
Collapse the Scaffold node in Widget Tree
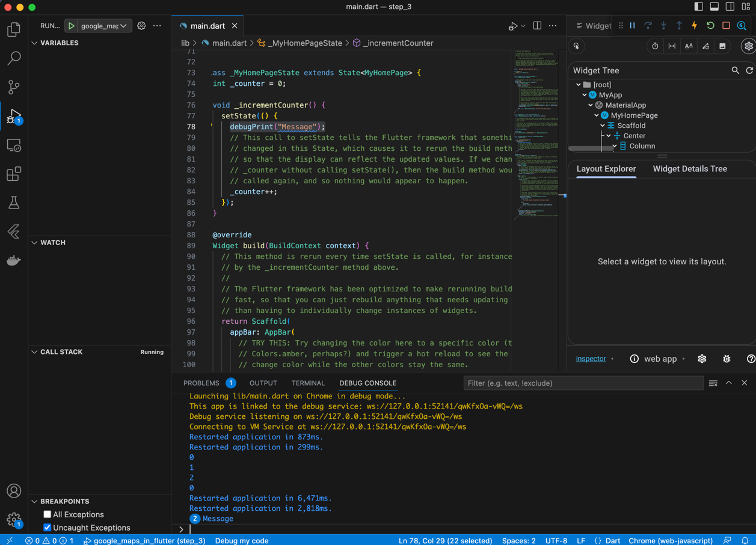[x=603, y=126]
